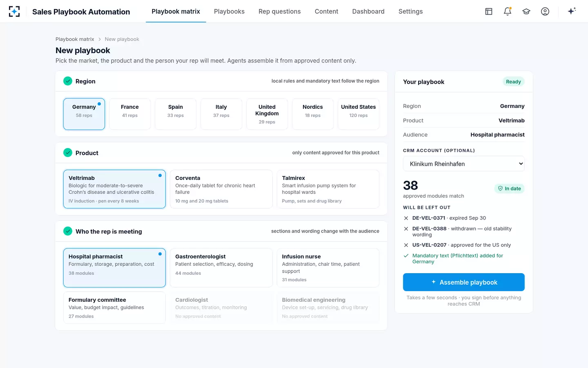Click the Ready status badge

pos(513,82)
